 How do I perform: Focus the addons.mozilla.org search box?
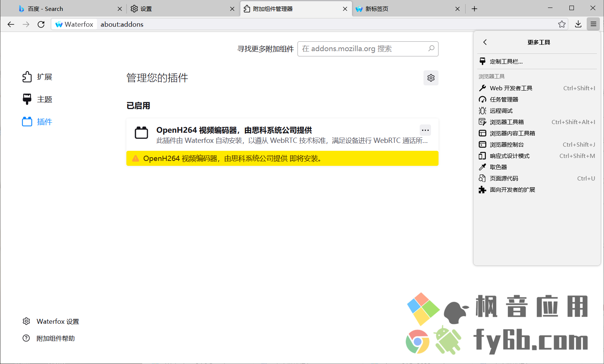(x=368, y=49)
